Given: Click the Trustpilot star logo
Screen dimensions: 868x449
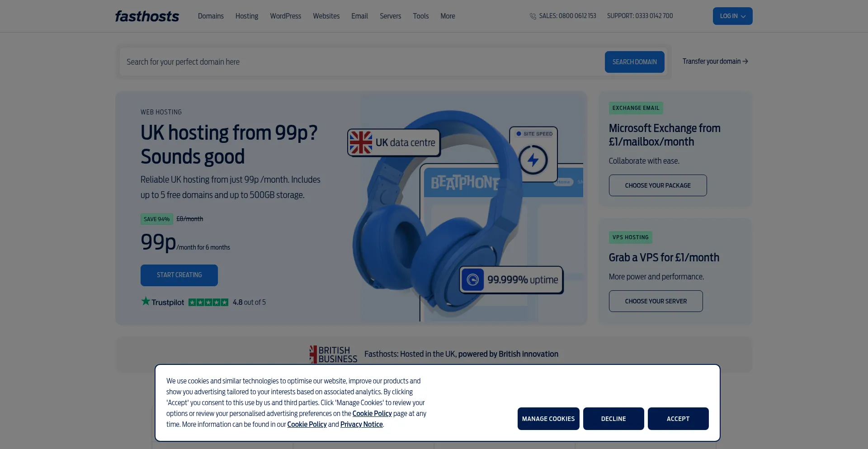Looking at the screenshot, I should [x=146, y=301].
